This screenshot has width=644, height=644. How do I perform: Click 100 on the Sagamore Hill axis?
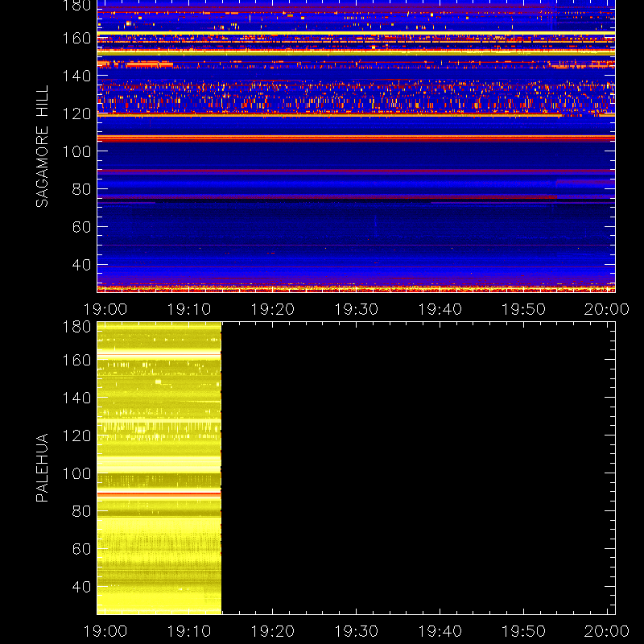[76, 151]
